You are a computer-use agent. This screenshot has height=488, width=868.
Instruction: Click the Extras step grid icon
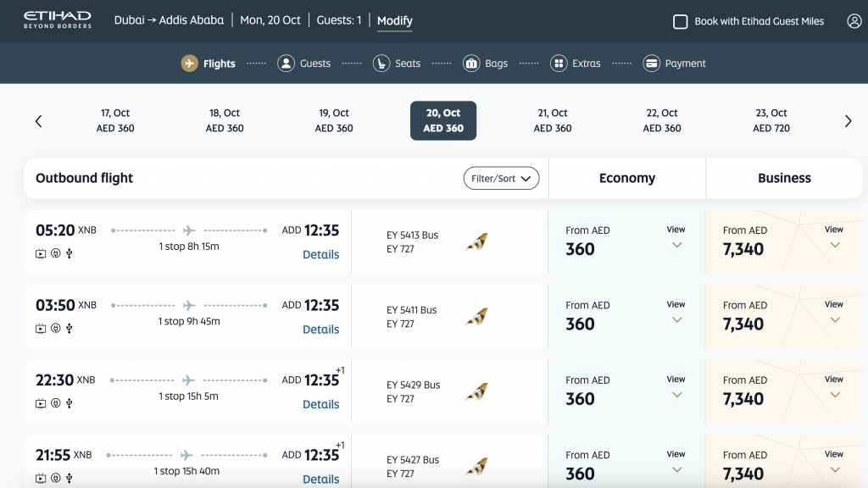(x=559, y=64)
